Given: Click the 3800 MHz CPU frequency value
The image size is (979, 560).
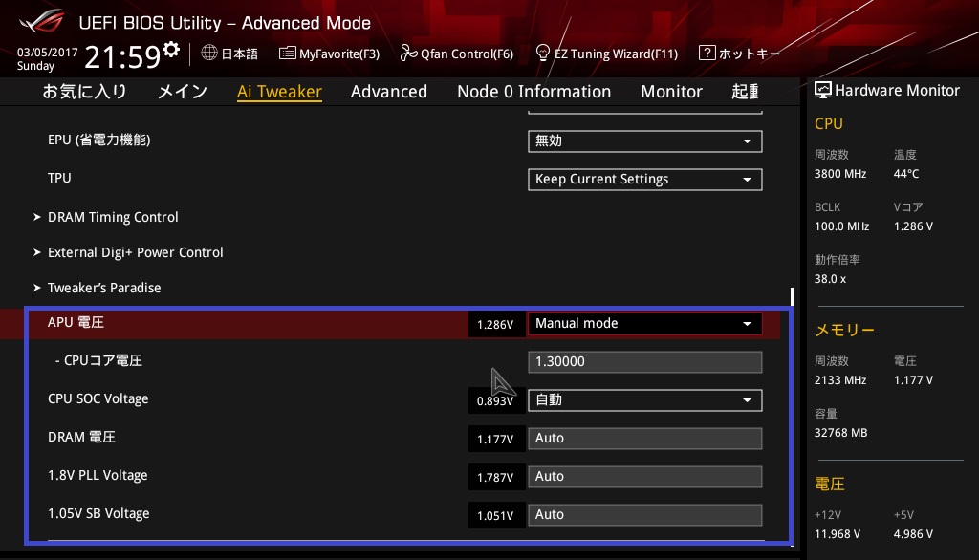Looking at the screenshot, I should 840,174.
